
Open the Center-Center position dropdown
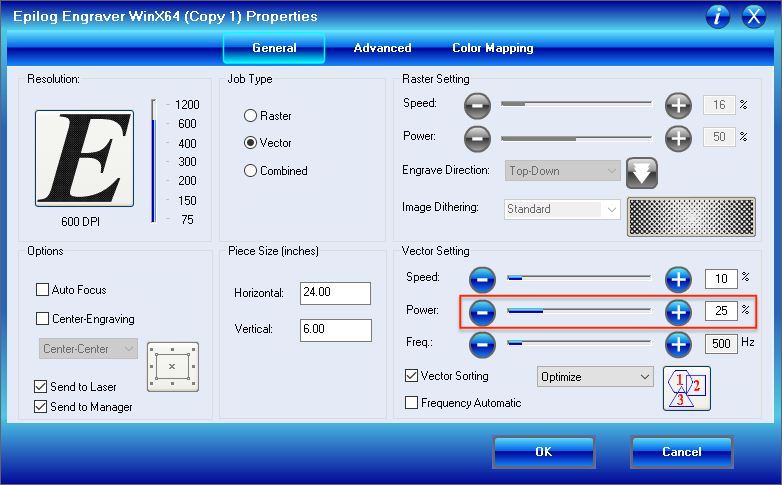coord(88,348)
